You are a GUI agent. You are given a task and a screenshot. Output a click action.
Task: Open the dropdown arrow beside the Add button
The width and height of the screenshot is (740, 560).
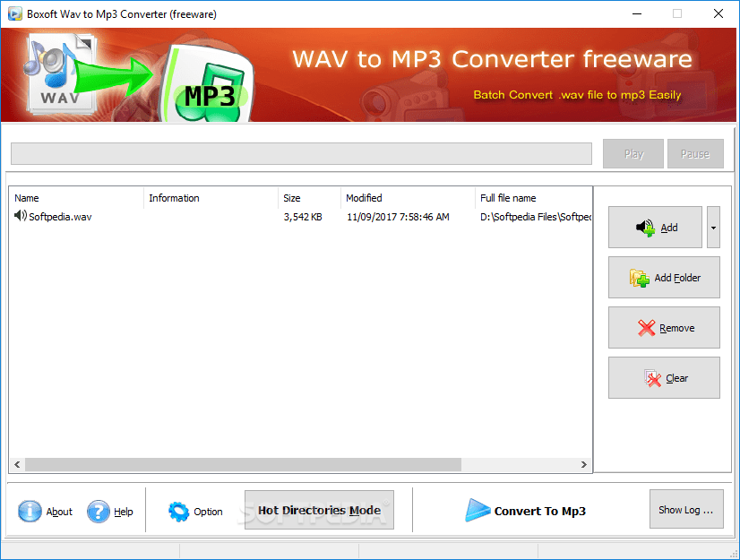click(713, 227)
